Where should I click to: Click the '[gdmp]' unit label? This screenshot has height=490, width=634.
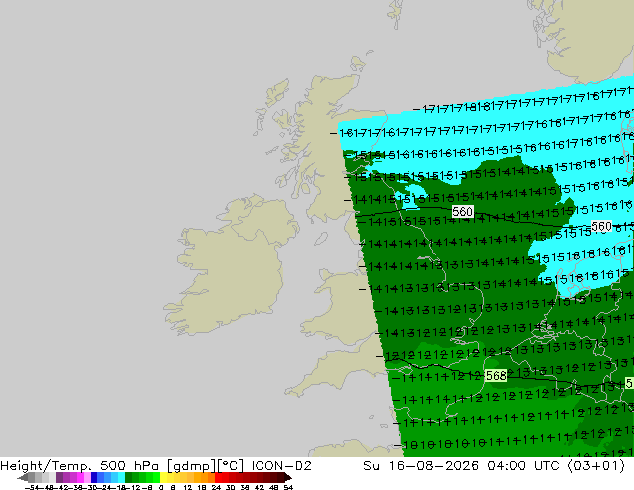tap(192, 466)
